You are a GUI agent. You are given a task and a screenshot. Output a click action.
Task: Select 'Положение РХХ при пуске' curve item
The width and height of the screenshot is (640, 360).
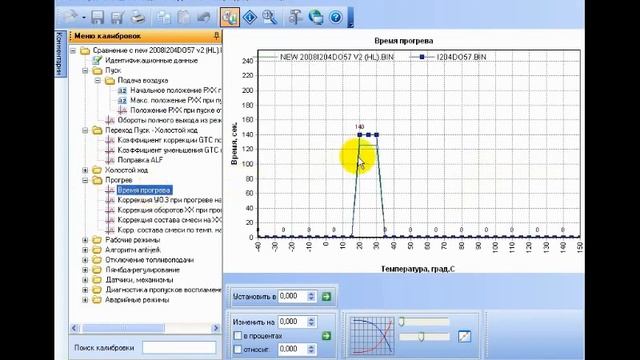click(x=176, y=110)
